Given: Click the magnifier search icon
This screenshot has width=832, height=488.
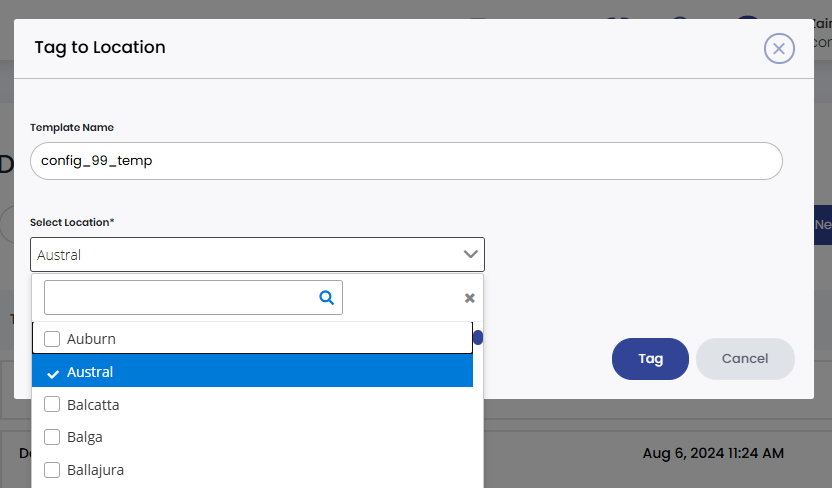Looking at the screenshot, I should click(326, 298).
